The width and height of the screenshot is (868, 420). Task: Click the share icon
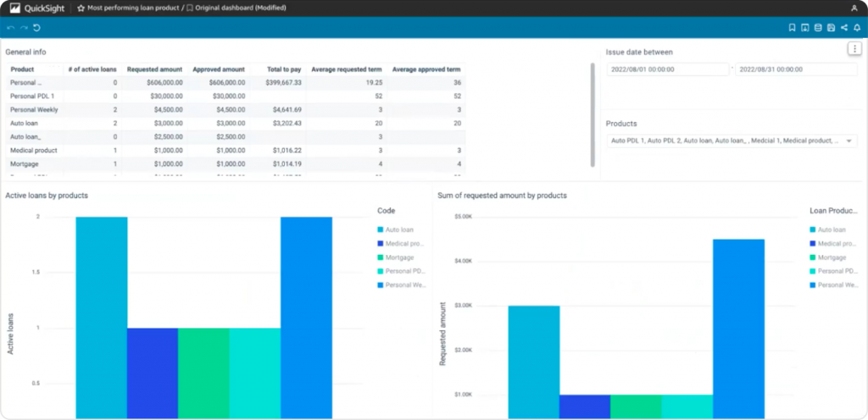coord(844,28)
